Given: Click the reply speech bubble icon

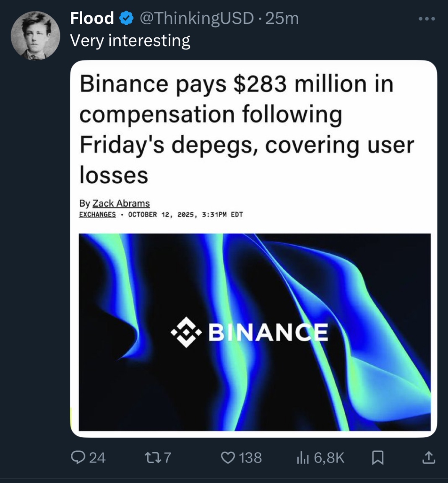Looking at the screenshot, I should tap(78, 457).
